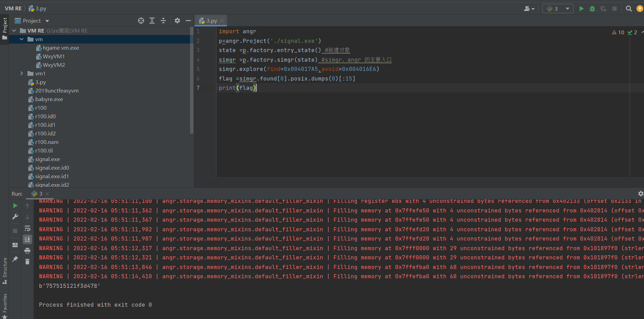Collapse the VM RE root folder
The width and height of the screenshot is (644, 319).
tap(14, 30)
